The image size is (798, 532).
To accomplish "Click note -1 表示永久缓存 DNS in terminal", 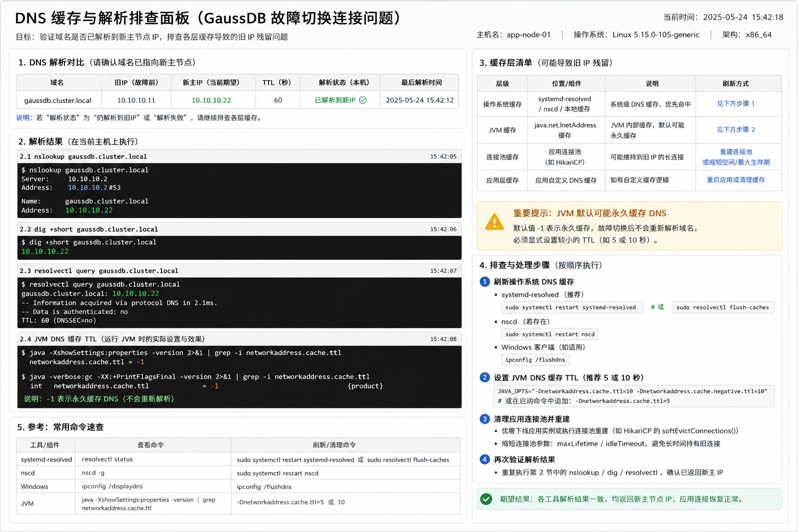I will click(x=99, y=399).
